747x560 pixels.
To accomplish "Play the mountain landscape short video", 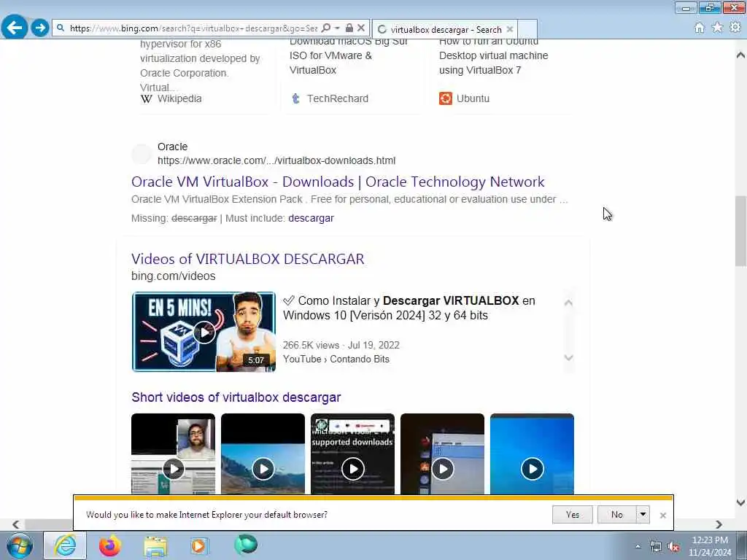I will click(x=263, y=454).
